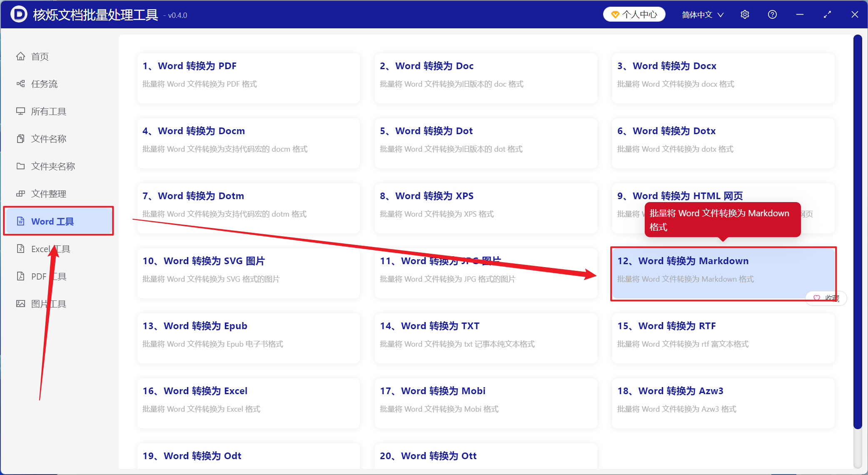This screenshot has height=475, width=868.
Task: Click the file name (文件名称) icon
Action: point(20,139)
